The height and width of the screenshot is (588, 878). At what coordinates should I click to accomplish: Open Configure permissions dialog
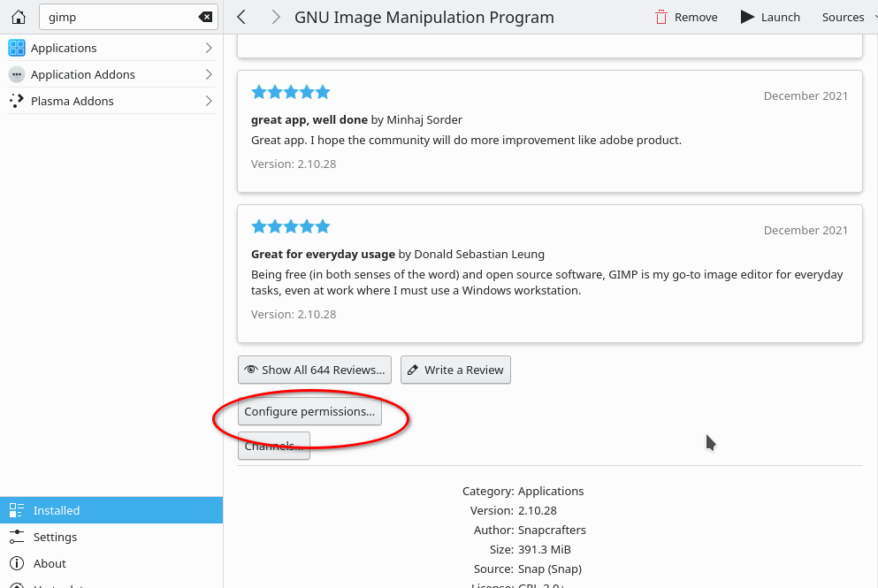(x=309, y=411)
